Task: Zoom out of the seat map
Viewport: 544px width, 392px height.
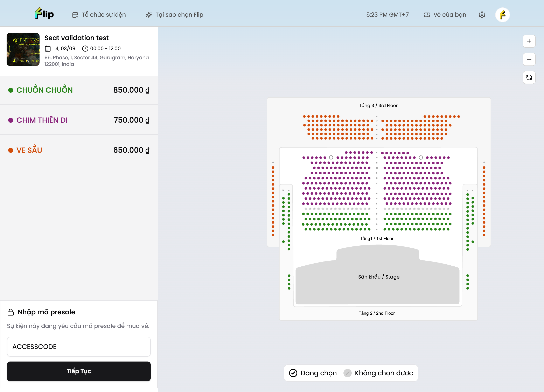Action: coord(529,59)
